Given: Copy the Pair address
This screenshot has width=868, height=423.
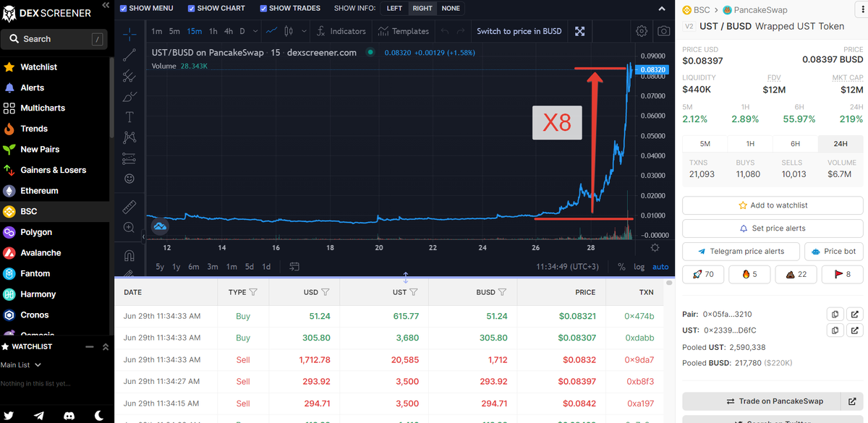Looking at the screenshot, I should pyautogui.click(x=835, y=315).
